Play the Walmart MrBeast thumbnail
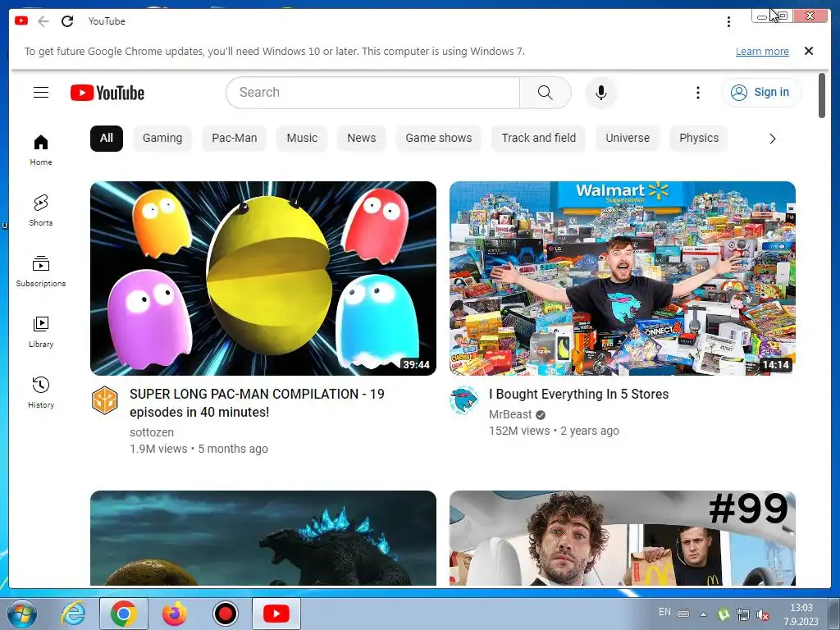The image size is (840, 630). pyautogui.click(x=622, y=278)
